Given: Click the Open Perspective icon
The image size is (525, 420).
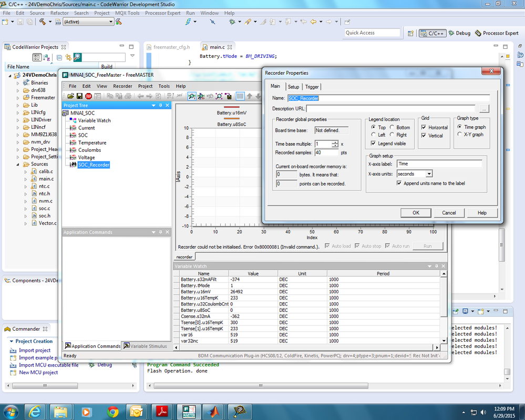Looking at the screenshot, I should click(x=410, y=33).
